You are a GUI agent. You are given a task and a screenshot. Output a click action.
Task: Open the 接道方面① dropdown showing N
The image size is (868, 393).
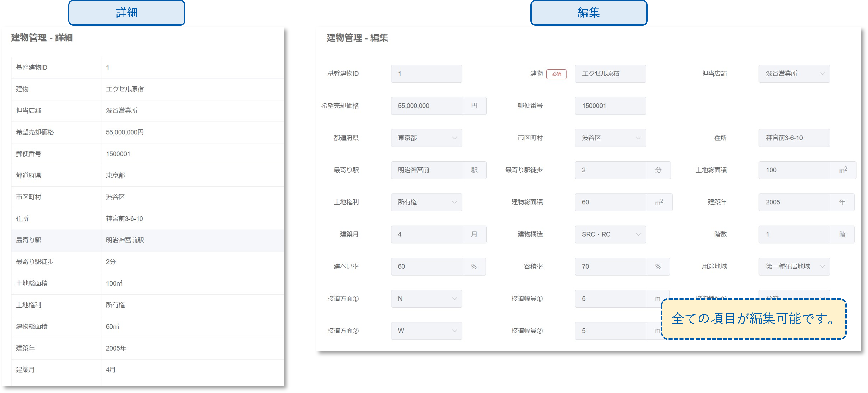pos(426,299)
